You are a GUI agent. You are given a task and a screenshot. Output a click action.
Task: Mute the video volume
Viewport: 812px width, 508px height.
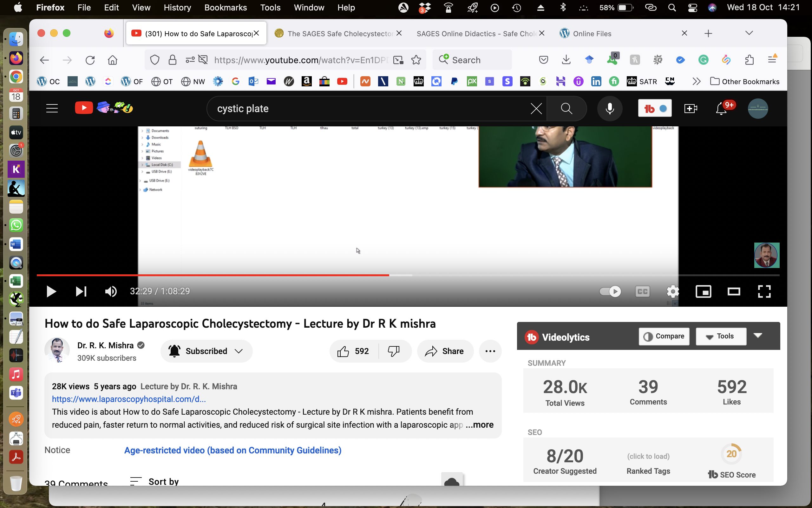click(x=111, y=291)
